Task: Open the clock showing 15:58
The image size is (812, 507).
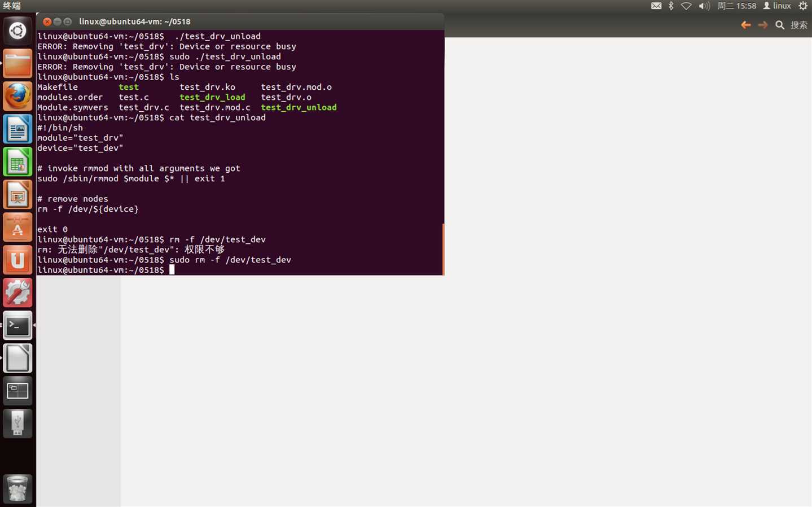Action: (736, 6)
